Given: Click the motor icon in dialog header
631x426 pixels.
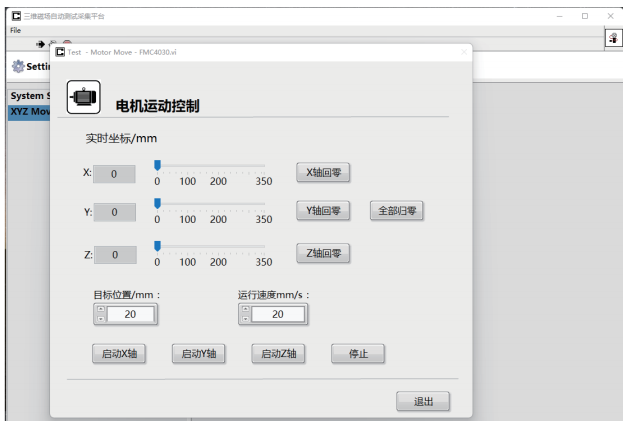Looking at the screenshot, I should pyautogui.click(x=82, y=97).
